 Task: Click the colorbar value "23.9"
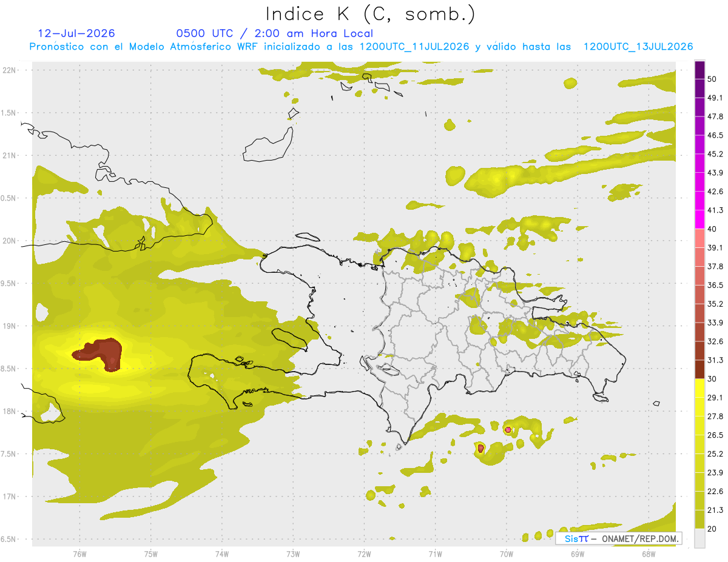coord(715,473)
